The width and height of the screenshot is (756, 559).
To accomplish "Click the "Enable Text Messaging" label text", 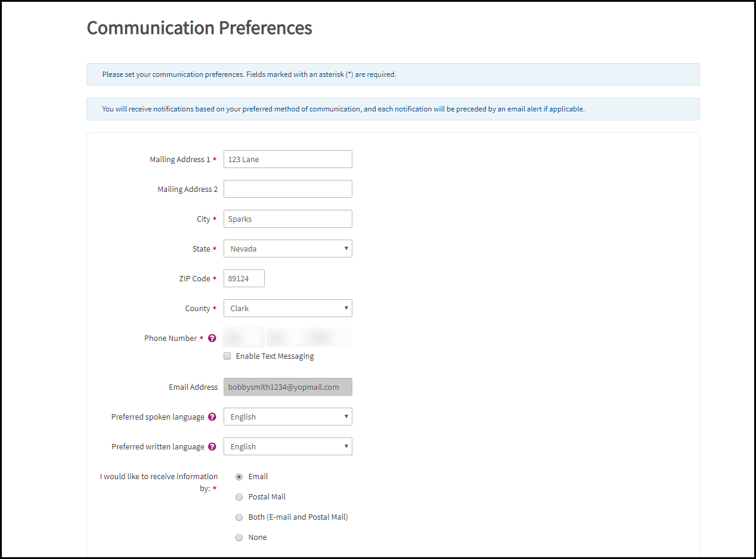I will [x=275, y=356].
